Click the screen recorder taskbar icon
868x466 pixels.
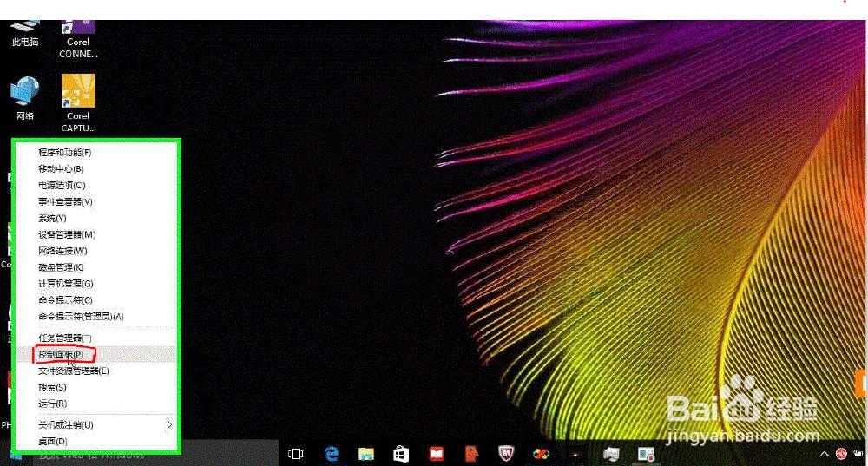click(x=646, y=455)
